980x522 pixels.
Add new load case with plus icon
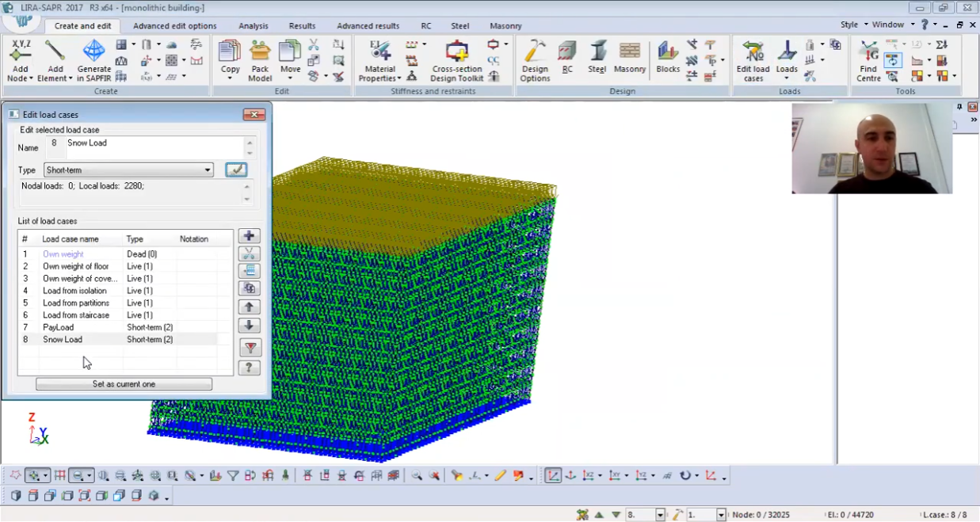[249, 236]
